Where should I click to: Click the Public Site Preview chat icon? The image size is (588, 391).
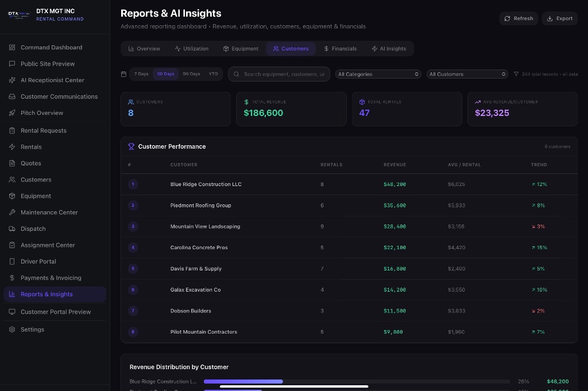pyautogui.click(x=12, y=64)
